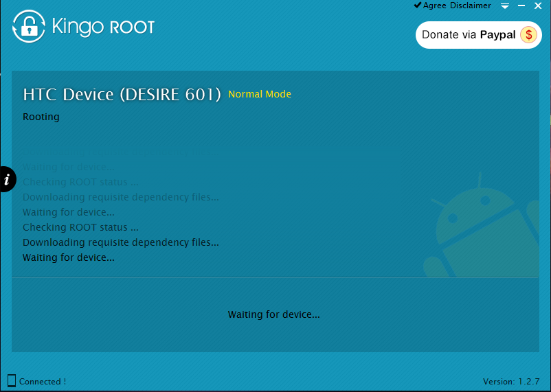Select the last Downloading requisite dependency files line

(121, 242)
